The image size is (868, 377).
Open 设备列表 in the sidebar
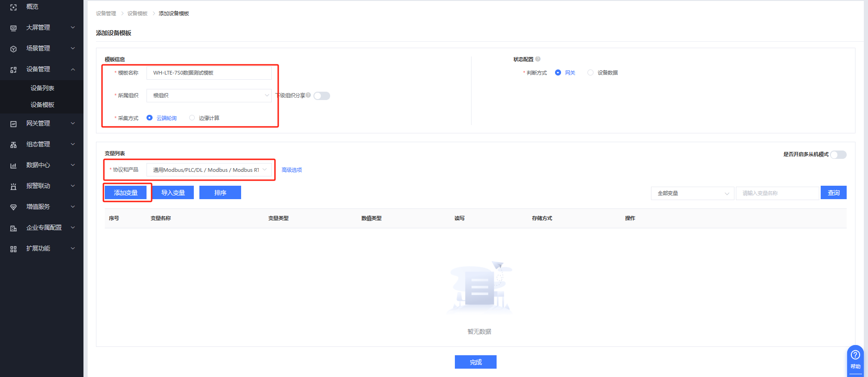(x=42, y=88)
